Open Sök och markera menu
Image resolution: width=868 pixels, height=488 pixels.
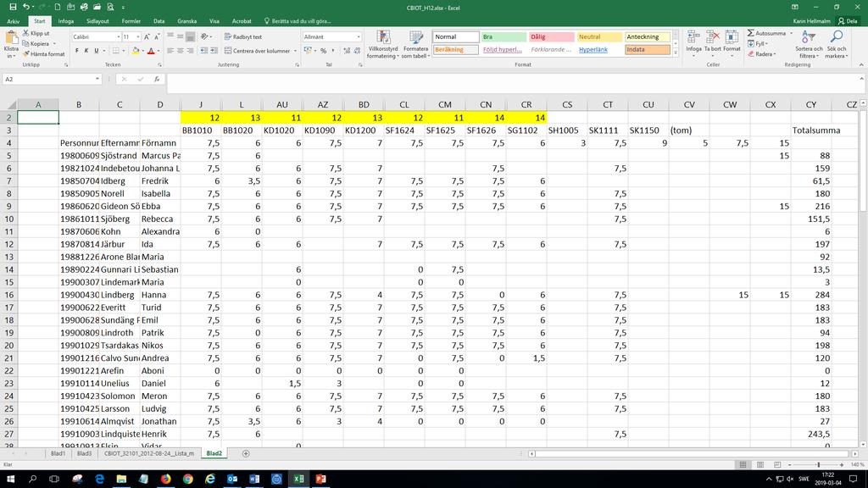pos(837,45)
